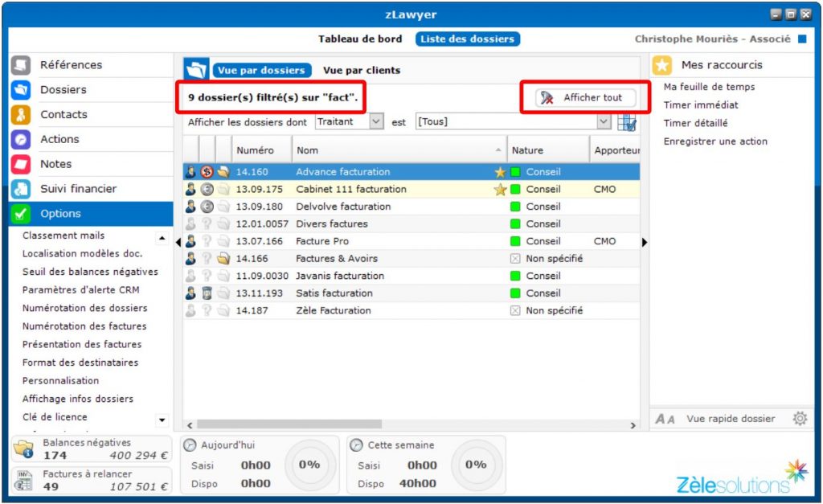Open the Traitant filter dropdown
Image resolution: width=823 pixels, height=504 pixels.
[376, 122]
